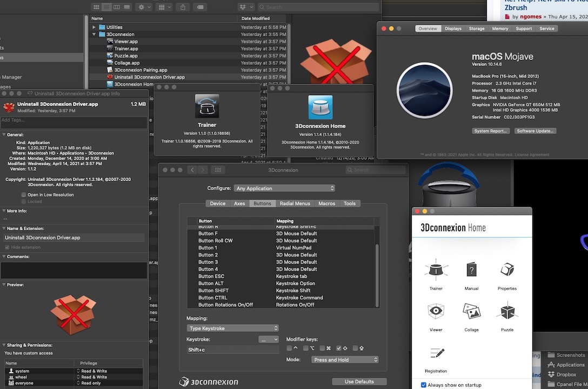Toggle Always show on startup checkbox
This screenshot has height=389, width=588.
coord(423,385)
